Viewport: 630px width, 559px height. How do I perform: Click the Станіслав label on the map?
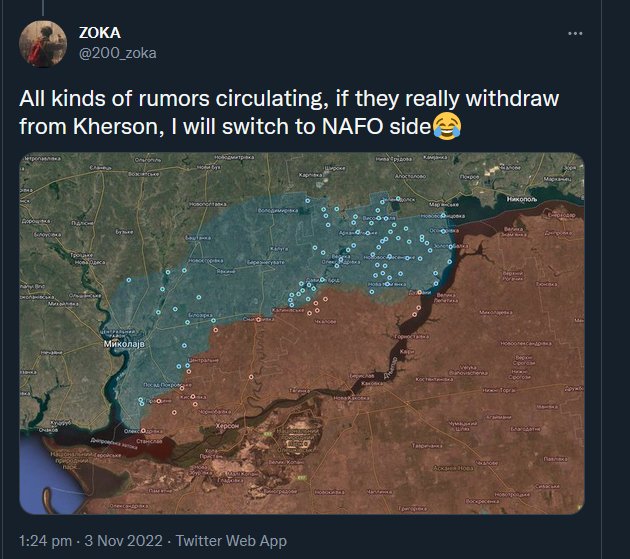point(150,439)
